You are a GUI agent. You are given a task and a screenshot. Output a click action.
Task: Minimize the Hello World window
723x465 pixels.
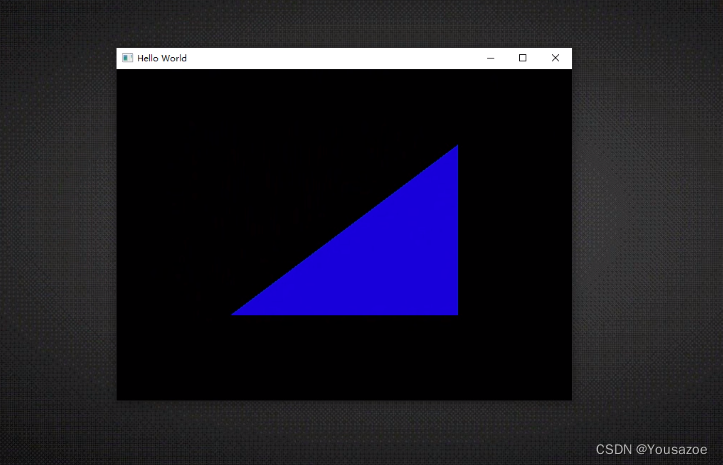click(x=491, y=58)
